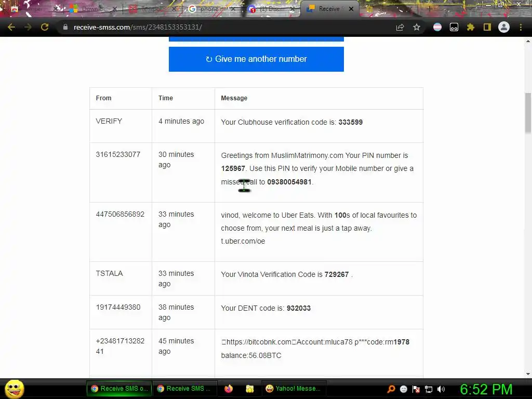
Task: Click the scrollbar up arrow
Action: (528, 41)
